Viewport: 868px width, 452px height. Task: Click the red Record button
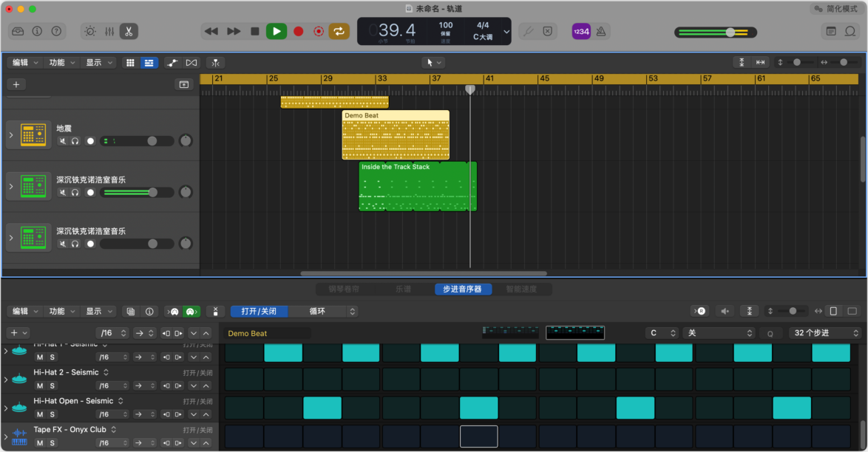click(299, 32)
